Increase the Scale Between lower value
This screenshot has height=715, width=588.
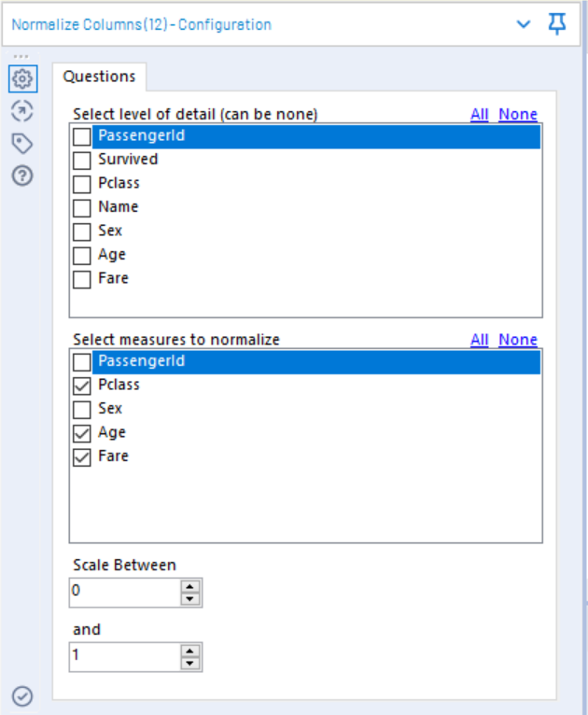[190, 586]
